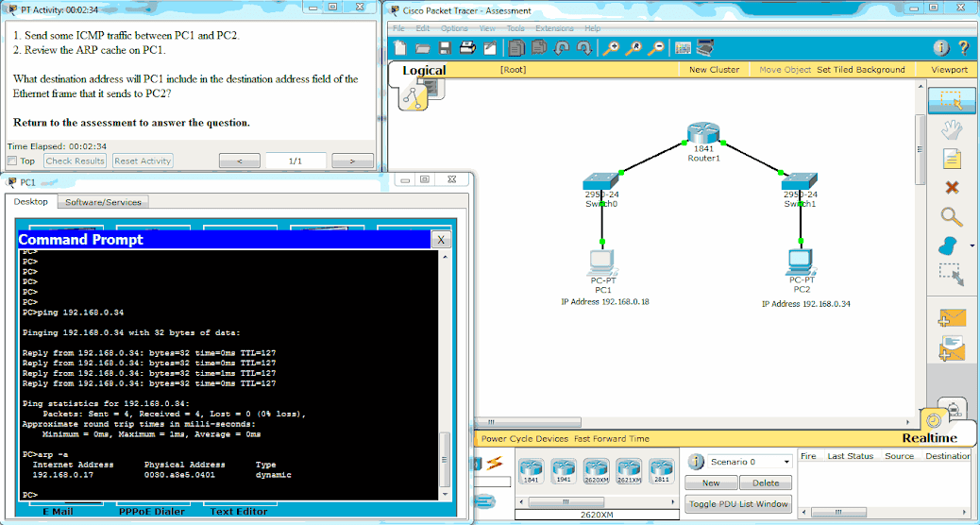The height and width of the screenshot is (525, 980).
Task: Click the Add Simple PDU envelope icon
Action: pyautogui.click(x=952, y=318)
